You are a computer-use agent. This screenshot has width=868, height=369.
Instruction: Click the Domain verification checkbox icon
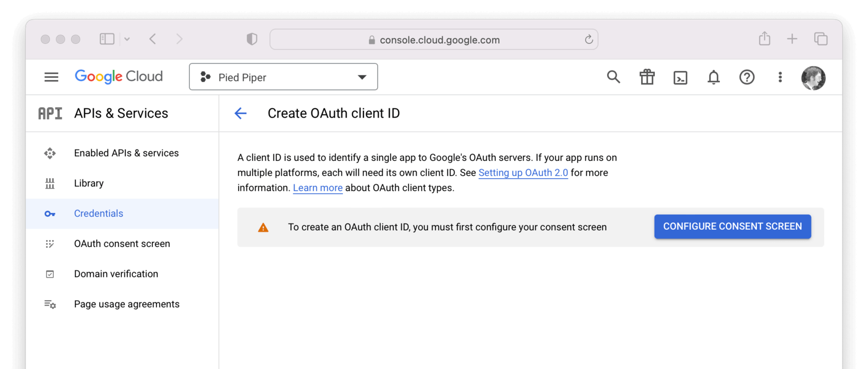click(50, 274)
